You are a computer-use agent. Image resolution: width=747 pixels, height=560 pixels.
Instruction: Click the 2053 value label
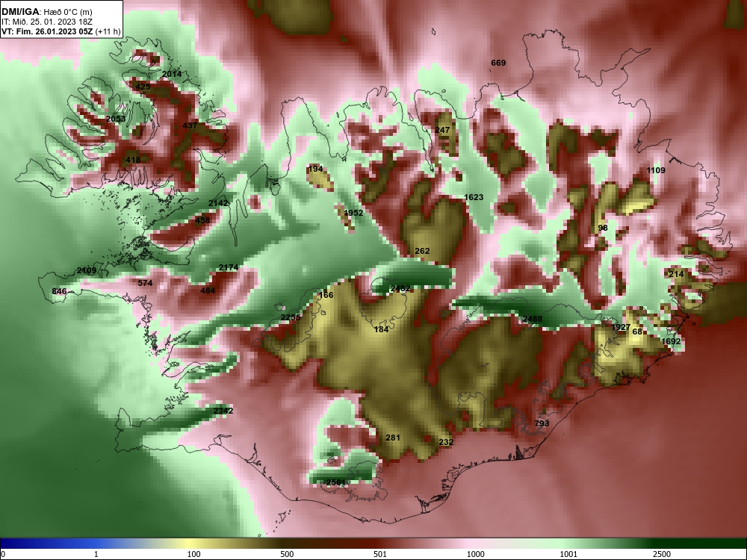[x=116, y=119]
